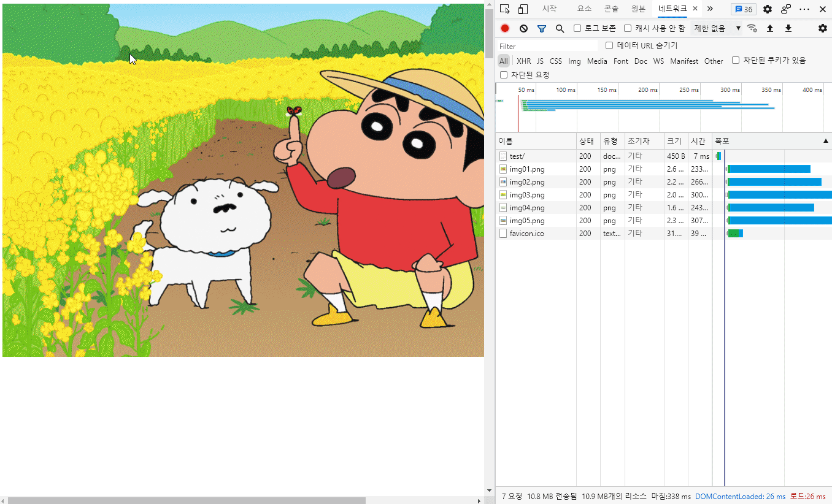Select the 네트워크 tab
Viewport: 832px width, 504px height.
pos(672,9)
